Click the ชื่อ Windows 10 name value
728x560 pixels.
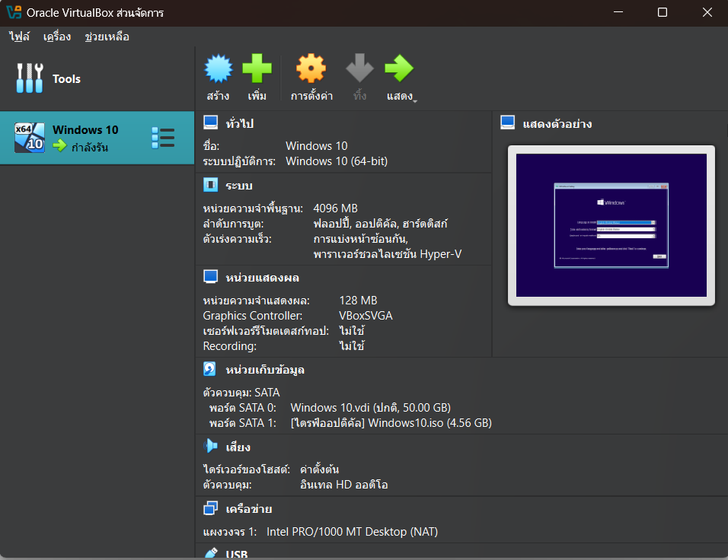(x=317, y=145)
